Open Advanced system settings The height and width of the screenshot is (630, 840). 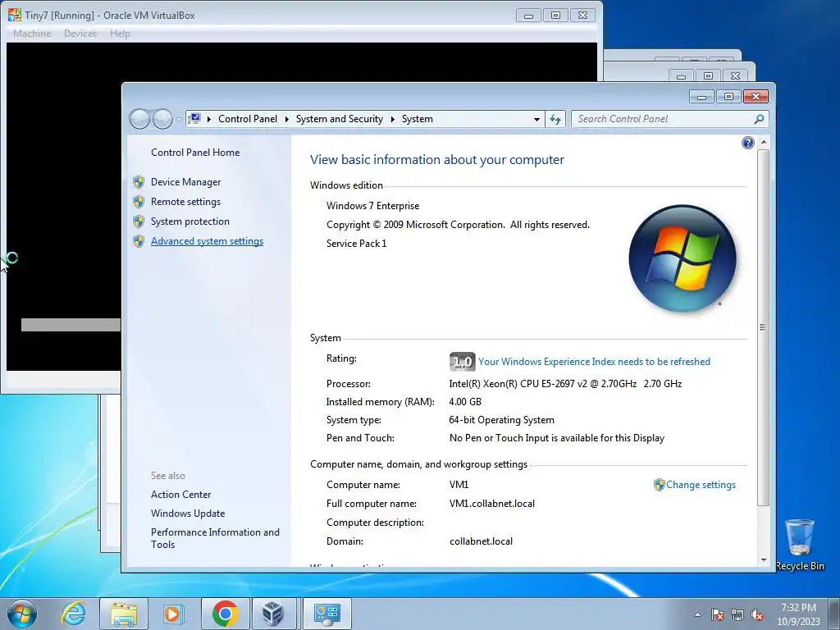(x=207, y=241)
